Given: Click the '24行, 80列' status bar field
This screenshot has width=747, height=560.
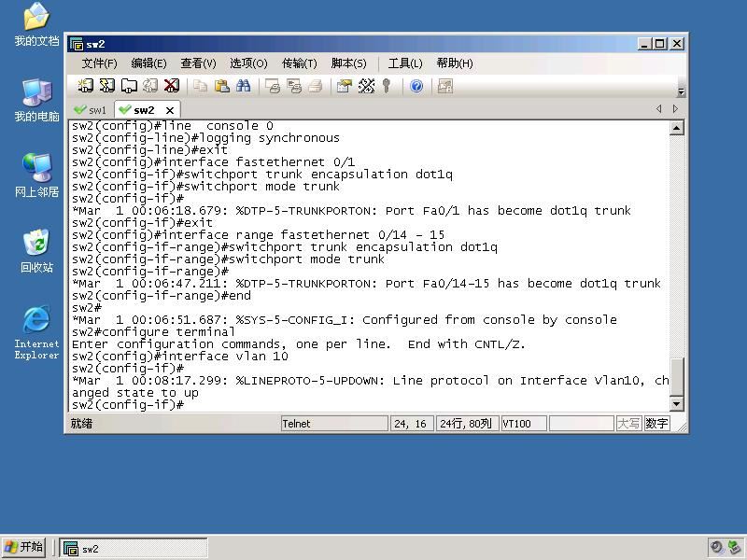Looking at the screenshot, I should tap(467, 424).
